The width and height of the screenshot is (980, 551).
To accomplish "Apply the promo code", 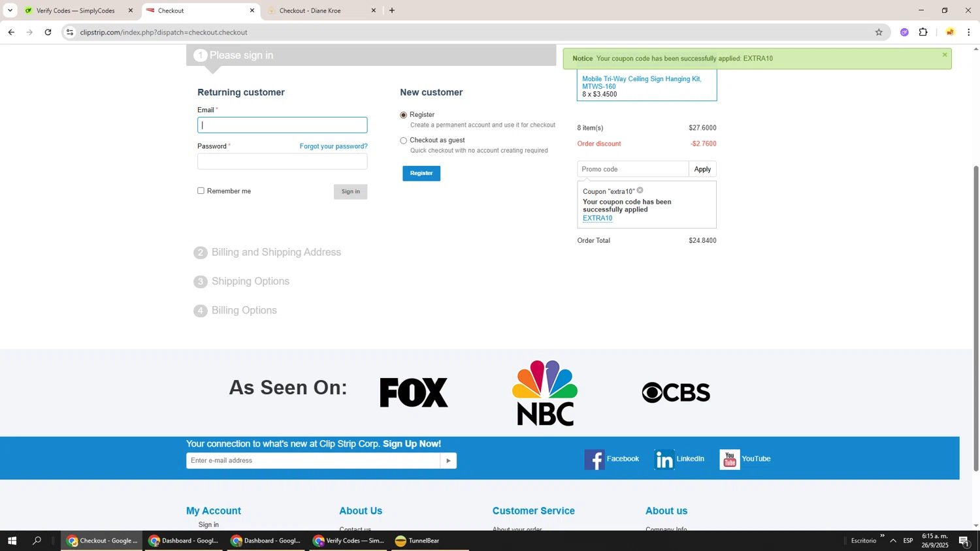I will click(x=702, y=169).
